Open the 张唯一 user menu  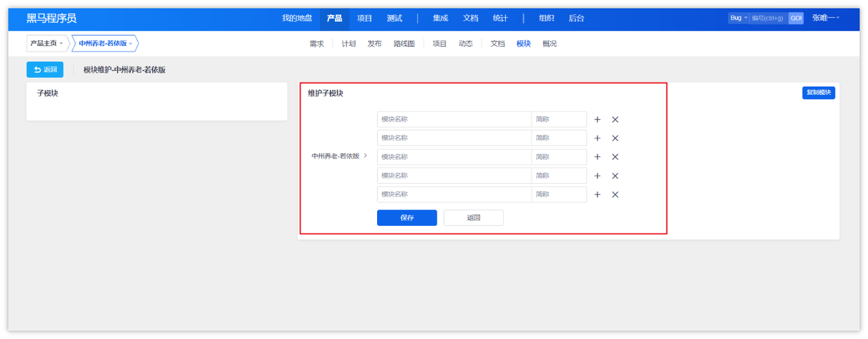tap(825, 18)
